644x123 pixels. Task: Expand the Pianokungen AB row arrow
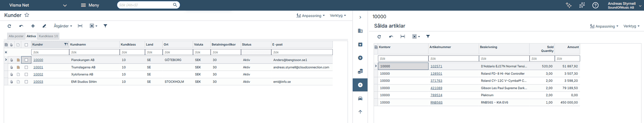pos(6,60)
